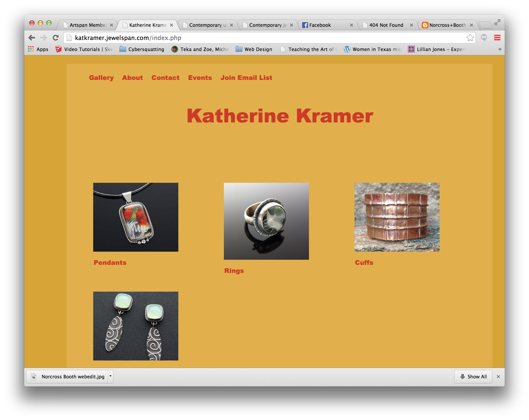Screen dimensions: 529x420
Task: Open Lillian Jones bookmark
Action: tap(437, 49)
